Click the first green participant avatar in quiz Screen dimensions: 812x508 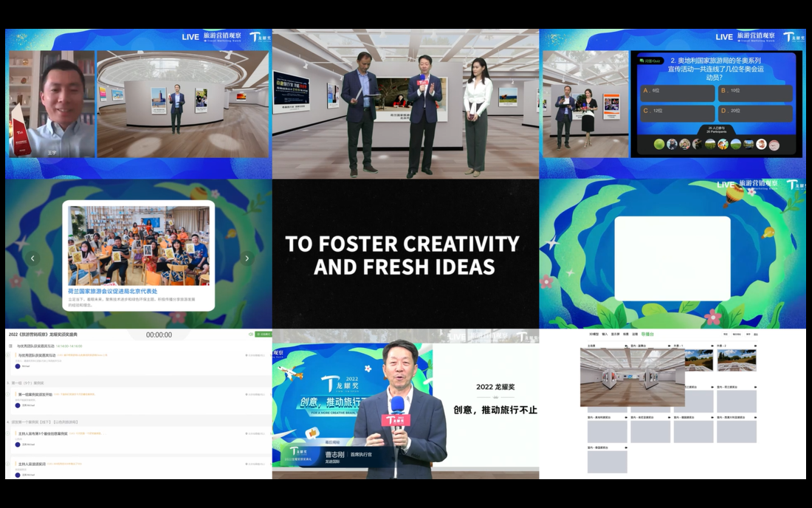tap(659, 145)
